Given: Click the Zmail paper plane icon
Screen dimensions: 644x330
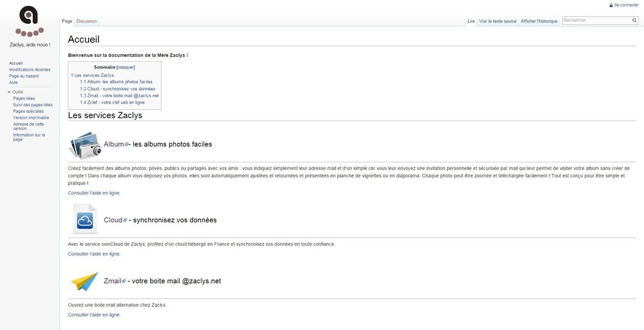Looking at the screenshot, I should (x=84, y=281).
